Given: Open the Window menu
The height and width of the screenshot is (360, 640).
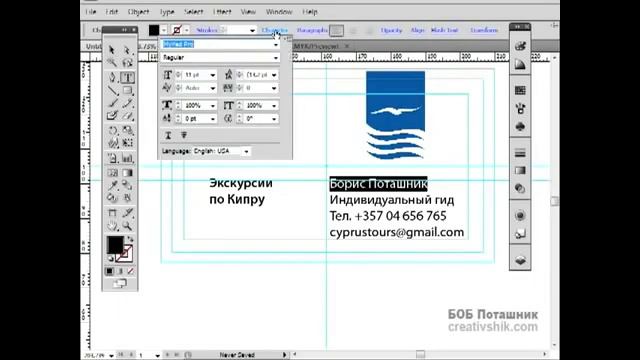Looking at the screenshot, I should (x=279, y=12).
